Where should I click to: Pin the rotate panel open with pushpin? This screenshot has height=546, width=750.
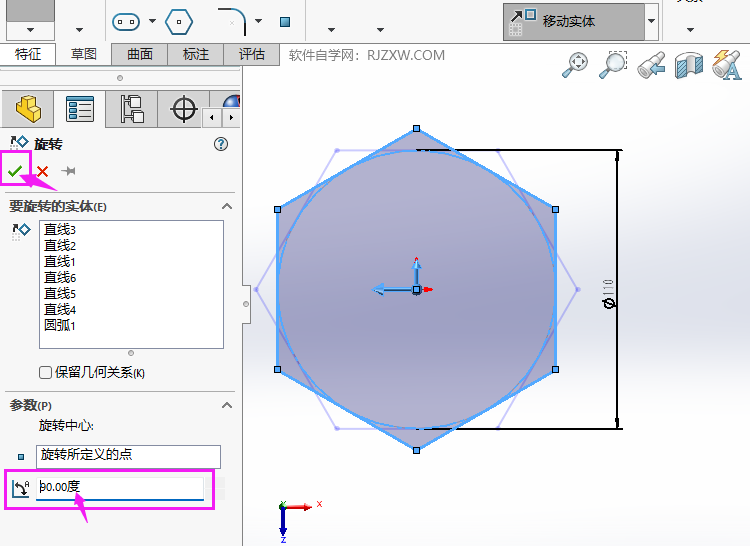click(69, 171)
